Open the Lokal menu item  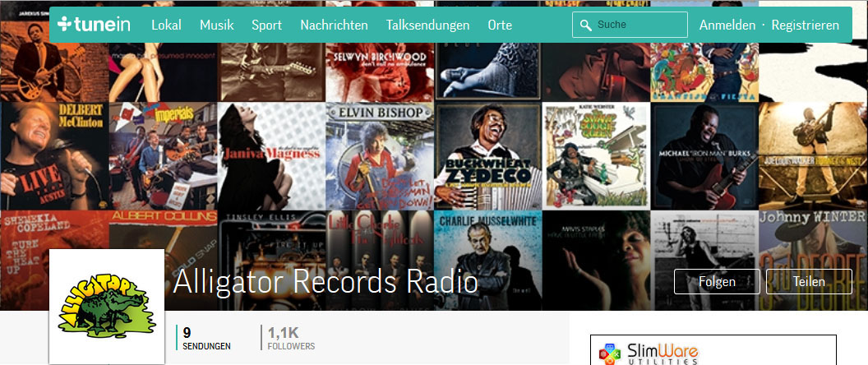(166, 25)
